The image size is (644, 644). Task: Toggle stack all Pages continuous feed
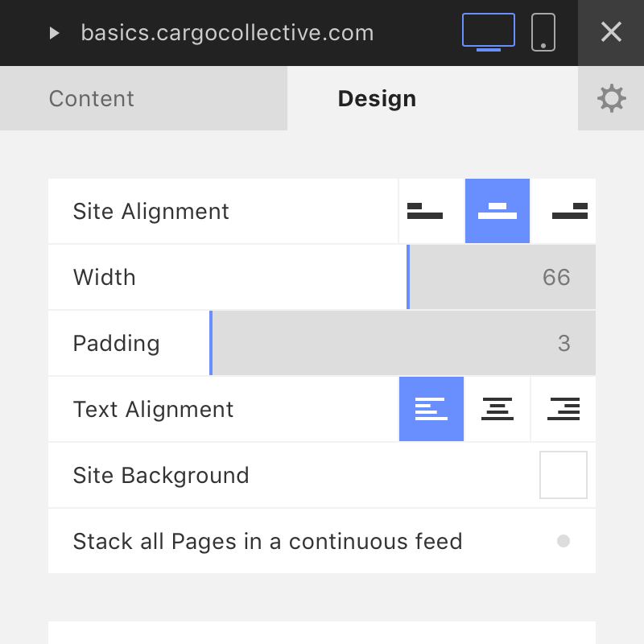pyautogui.click(x=563, y=541)
